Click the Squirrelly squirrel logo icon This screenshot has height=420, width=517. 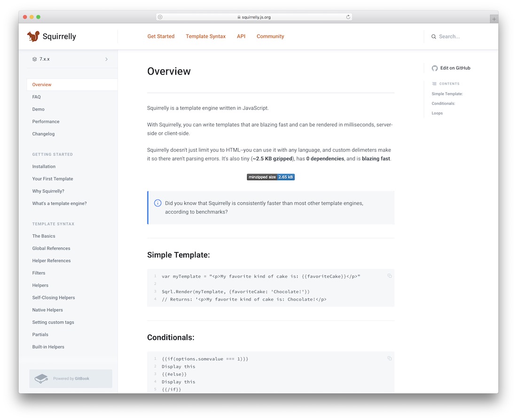(33, 36)
